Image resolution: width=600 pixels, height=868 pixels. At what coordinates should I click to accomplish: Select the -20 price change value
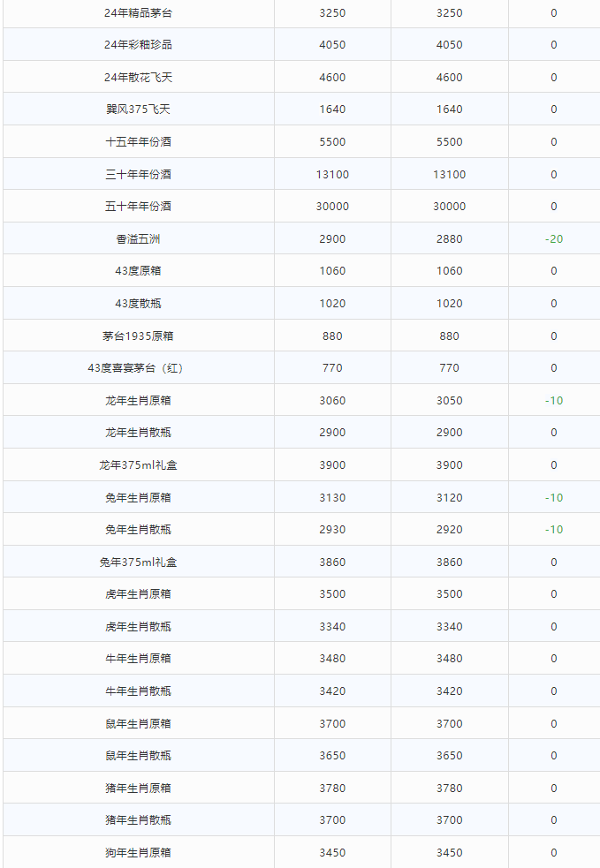click(554, 238)
